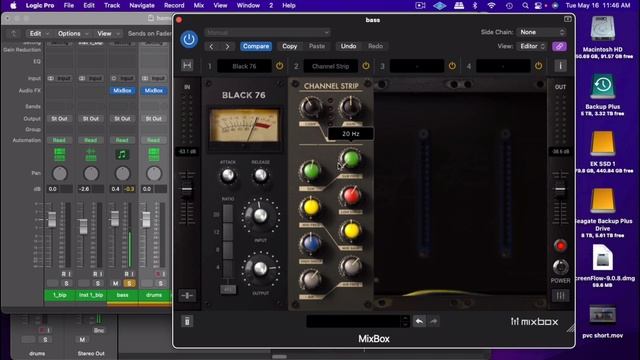
Task: Open the Mix menu
Action: [x=199, y=5]
